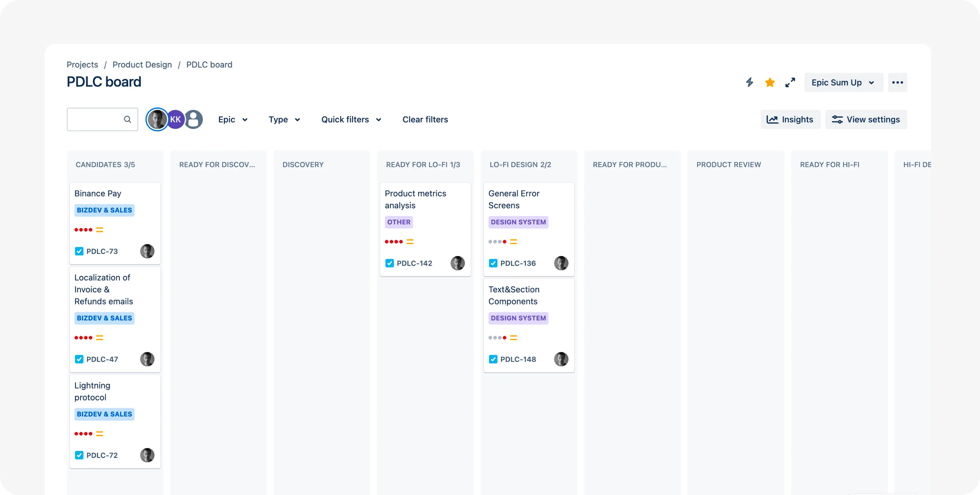Filter by the photo avatar assignee
Screen dimensions: 980x495
tap(157, 120)
